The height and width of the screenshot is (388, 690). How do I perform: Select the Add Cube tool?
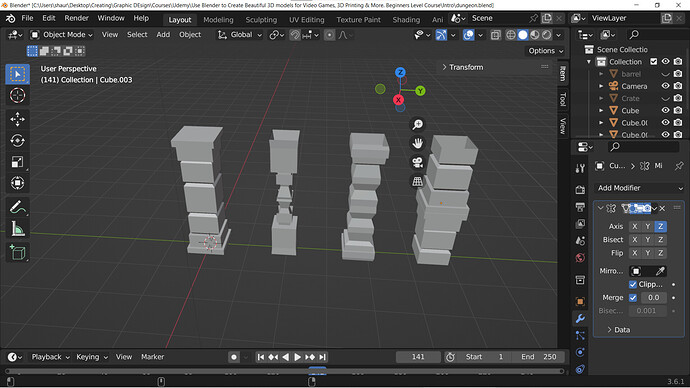[18, 253]
